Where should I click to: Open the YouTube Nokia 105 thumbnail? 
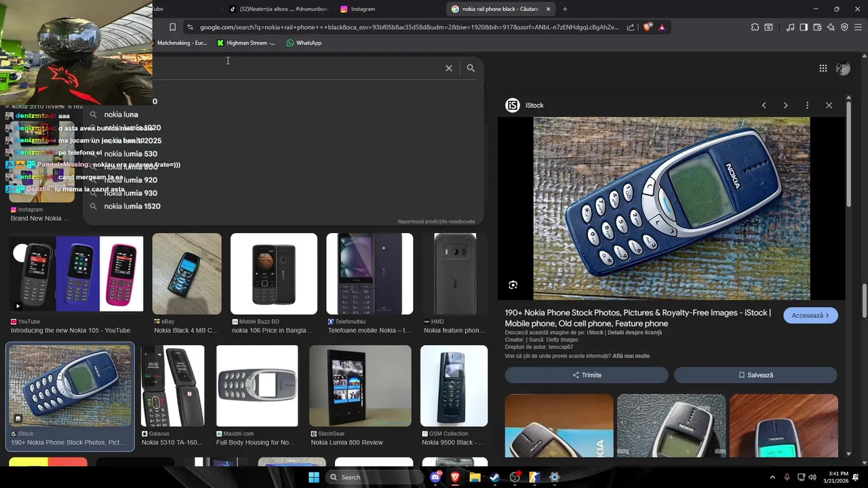76,274
